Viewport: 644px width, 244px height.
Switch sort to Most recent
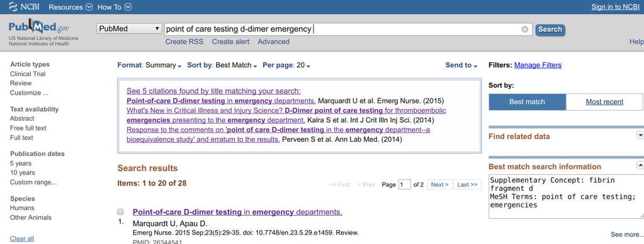click(x=604, y=102)
